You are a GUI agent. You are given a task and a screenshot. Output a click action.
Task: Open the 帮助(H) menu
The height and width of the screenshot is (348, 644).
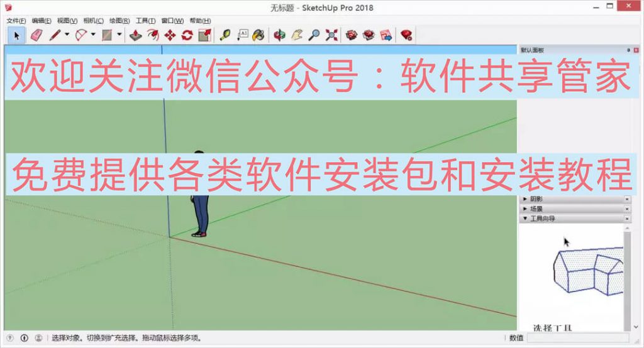coord(200,21)
